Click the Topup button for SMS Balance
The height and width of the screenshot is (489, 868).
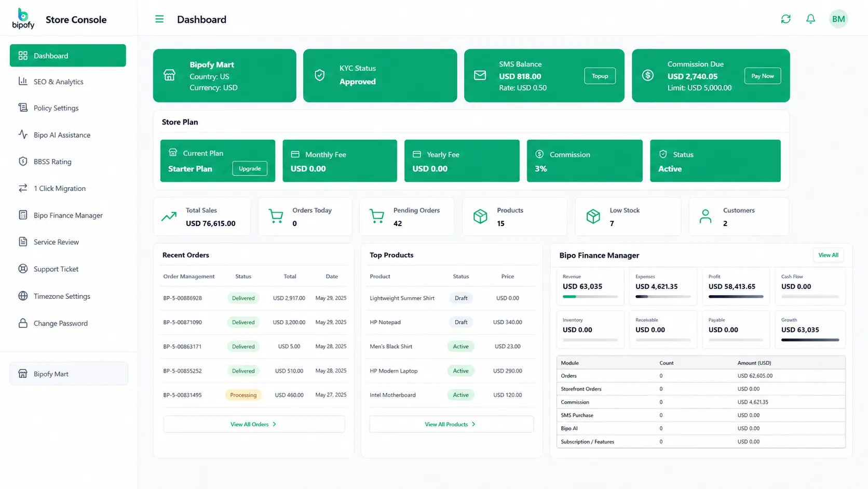[600, 76]
